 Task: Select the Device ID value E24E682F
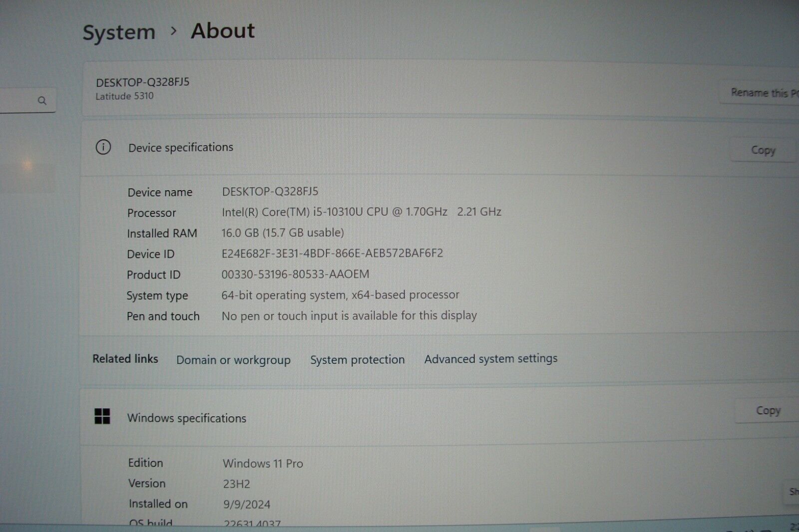(332, 254)
